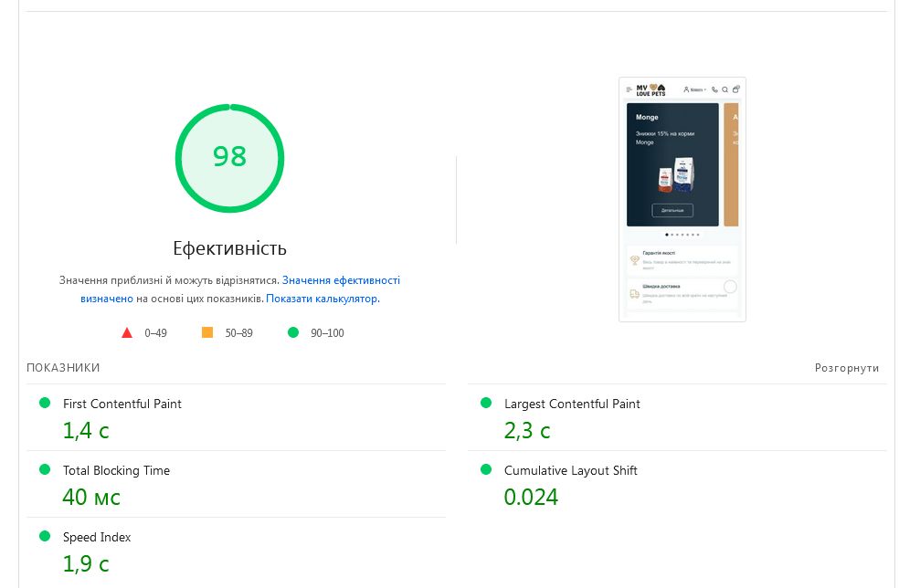Click the orange square 50–89 legend icon

click(207, 332)
